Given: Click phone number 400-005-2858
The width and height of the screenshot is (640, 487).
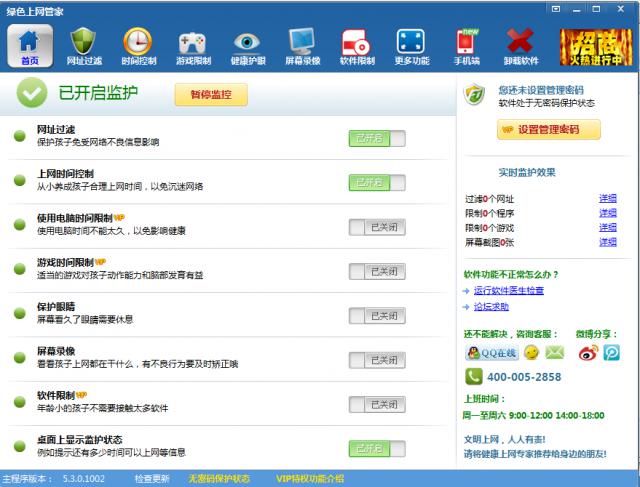Looking at the screenshot, I should tap(524, 377).
